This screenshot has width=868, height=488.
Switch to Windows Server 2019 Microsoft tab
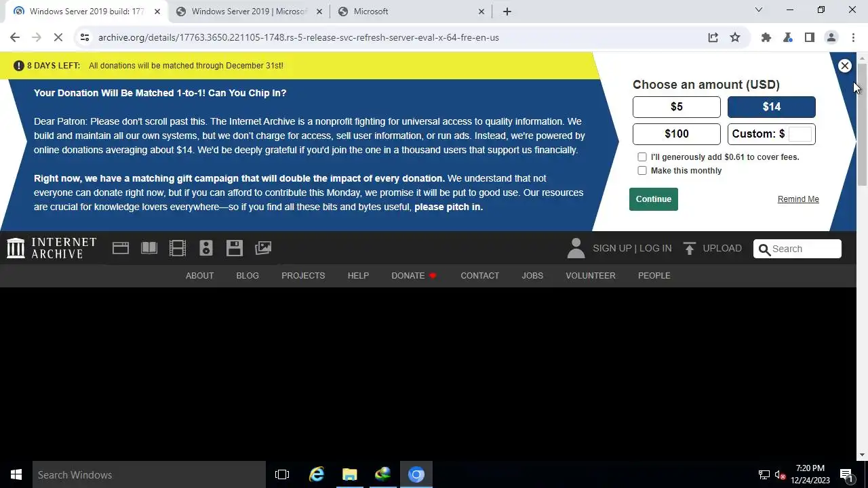(249, 12)
